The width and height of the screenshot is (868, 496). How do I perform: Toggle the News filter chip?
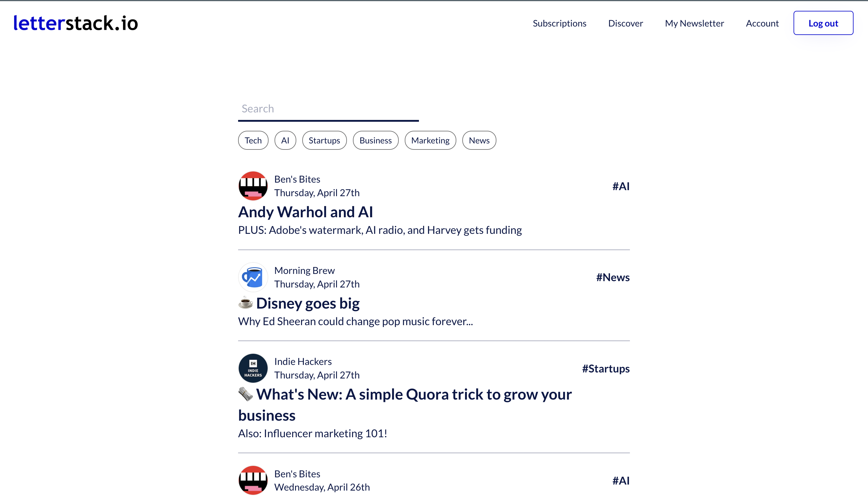[x=479, y=140]
